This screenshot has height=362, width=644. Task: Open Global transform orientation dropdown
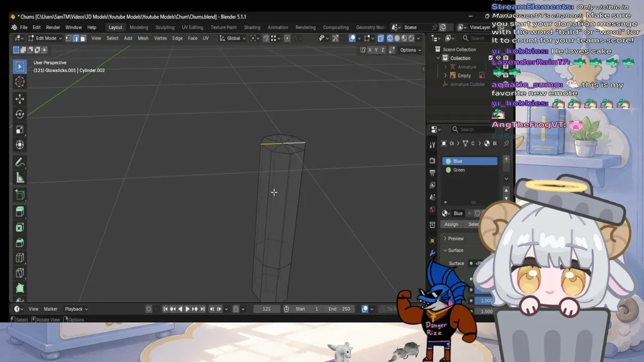[x=233, y=38]
